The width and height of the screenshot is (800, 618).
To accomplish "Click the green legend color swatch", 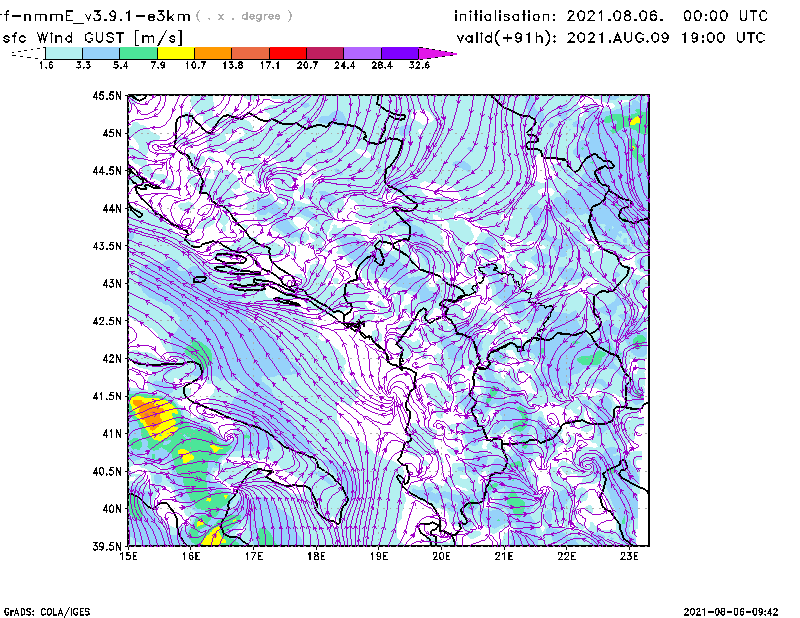I will tap(138, 53).
